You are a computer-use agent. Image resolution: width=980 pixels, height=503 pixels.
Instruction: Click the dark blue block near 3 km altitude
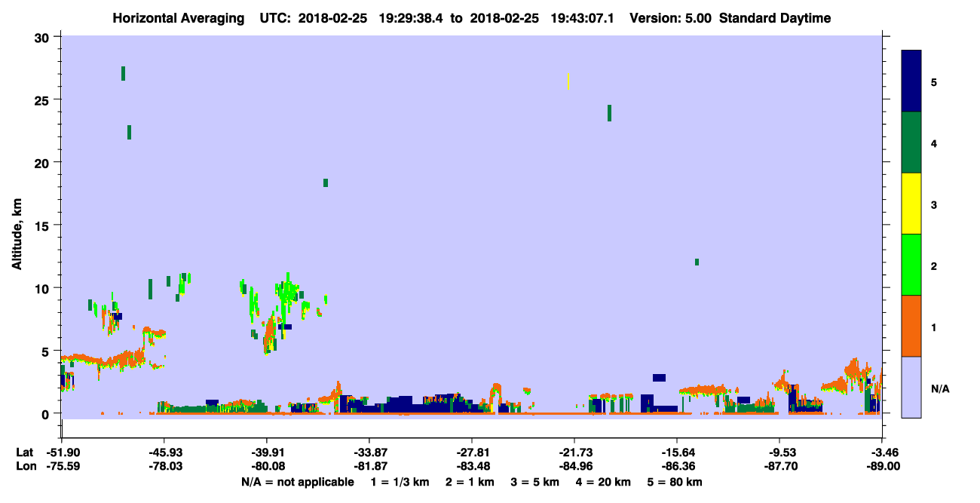click(x=660, y=378)
